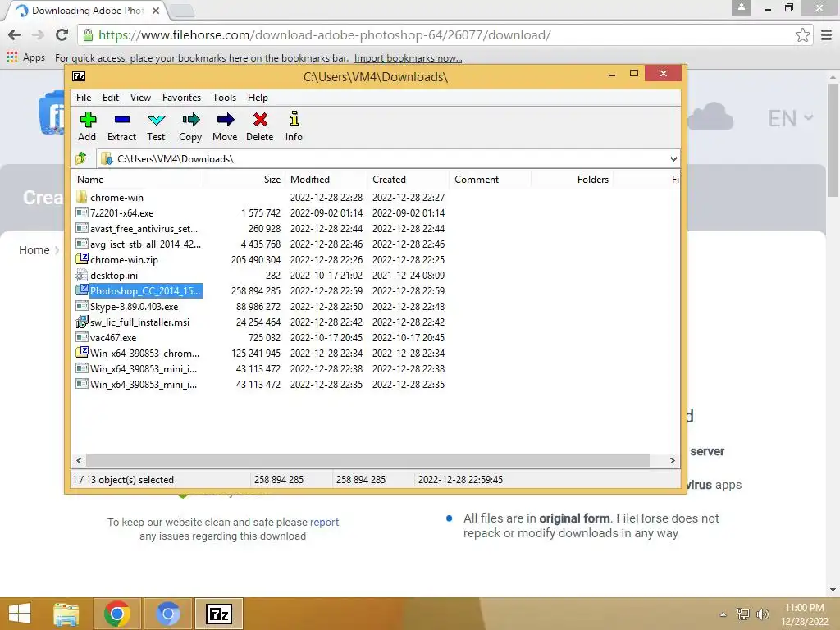Open the Chrome hamburger menu
This screenshot has width=840, height=630.
(x=827, y=35)
